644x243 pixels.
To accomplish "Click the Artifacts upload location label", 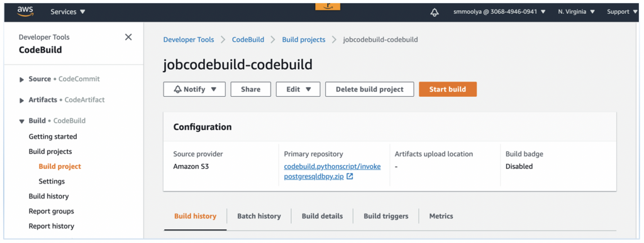I will (434, 154).
